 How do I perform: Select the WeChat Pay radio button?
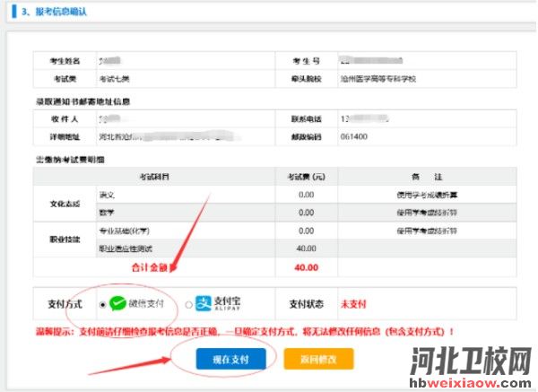tap(102, 304)
